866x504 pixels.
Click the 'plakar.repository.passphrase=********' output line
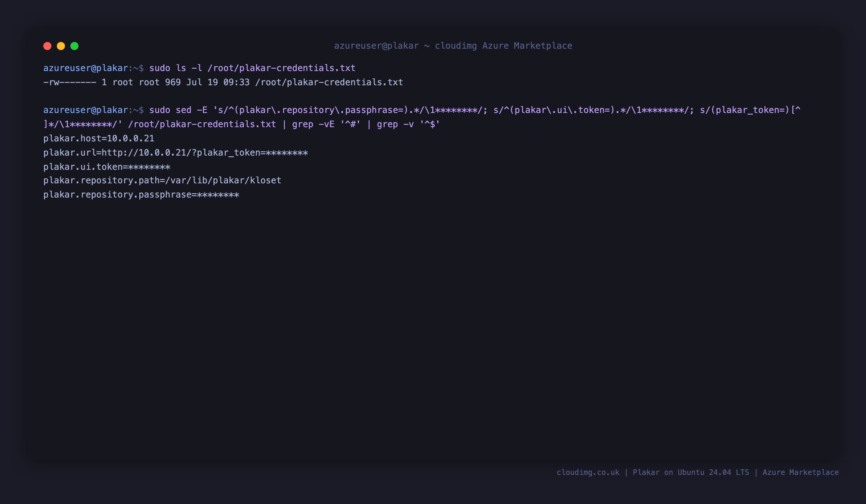tap(141, 194)
